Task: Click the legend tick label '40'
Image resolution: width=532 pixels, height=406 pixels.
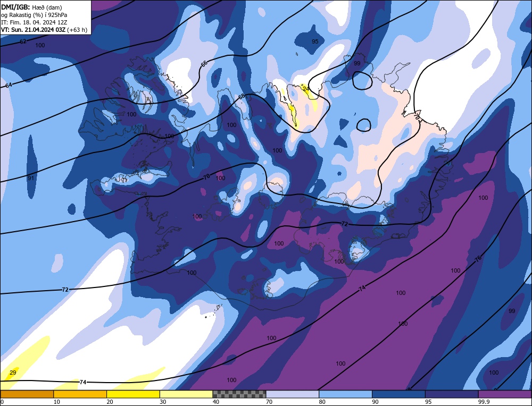Action: tap(216, 402)
